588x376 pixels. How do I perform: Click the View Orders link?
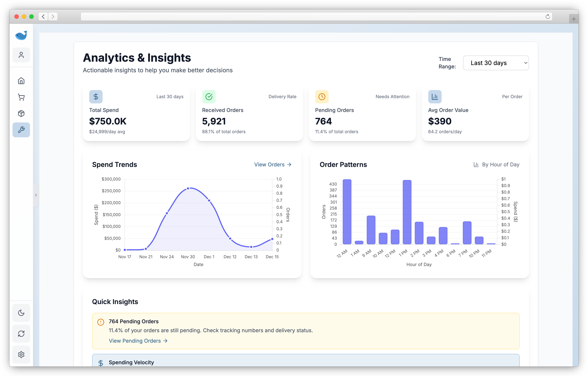tap(273, 164)
